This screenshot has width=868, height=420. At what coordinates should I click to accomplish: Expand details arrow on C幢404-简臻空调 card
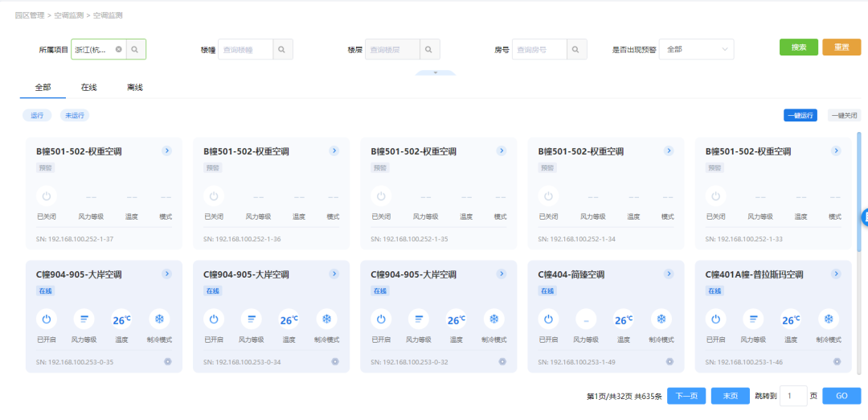[669, 274]
